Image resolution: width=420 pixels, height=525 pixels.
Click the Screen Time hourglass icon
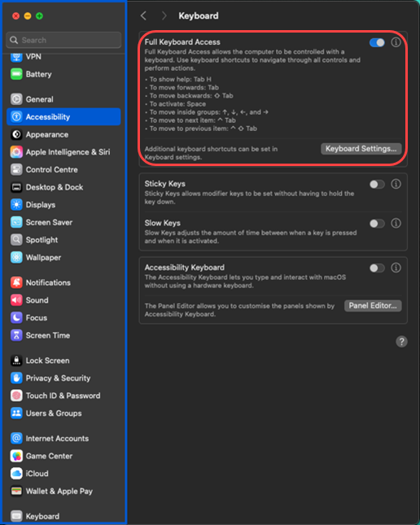click(16, 335)
